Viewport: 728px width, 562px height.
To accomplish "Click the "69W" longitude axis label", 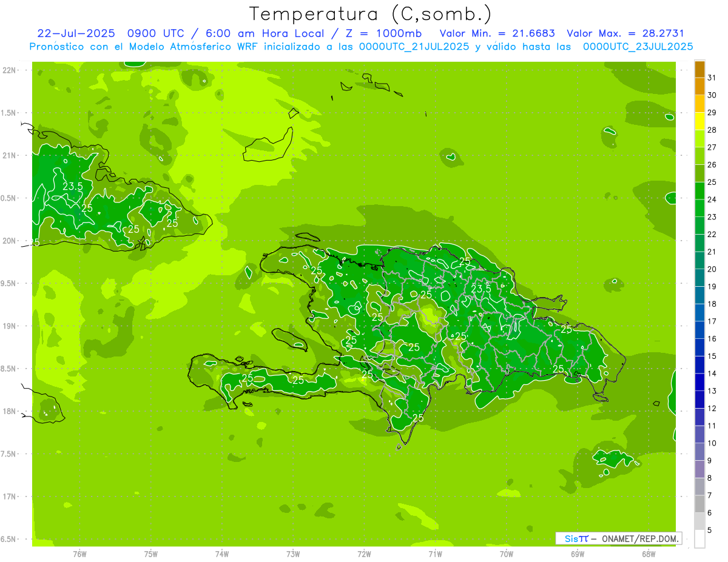I will pos(578,554).
